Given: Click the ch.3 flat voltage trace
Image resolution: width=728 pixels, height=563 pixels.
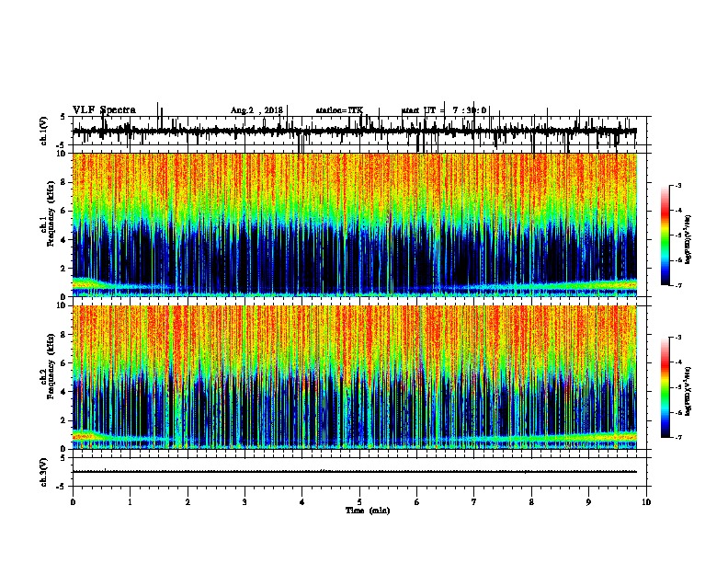Looking at the screenshot, I should (355, 472).
